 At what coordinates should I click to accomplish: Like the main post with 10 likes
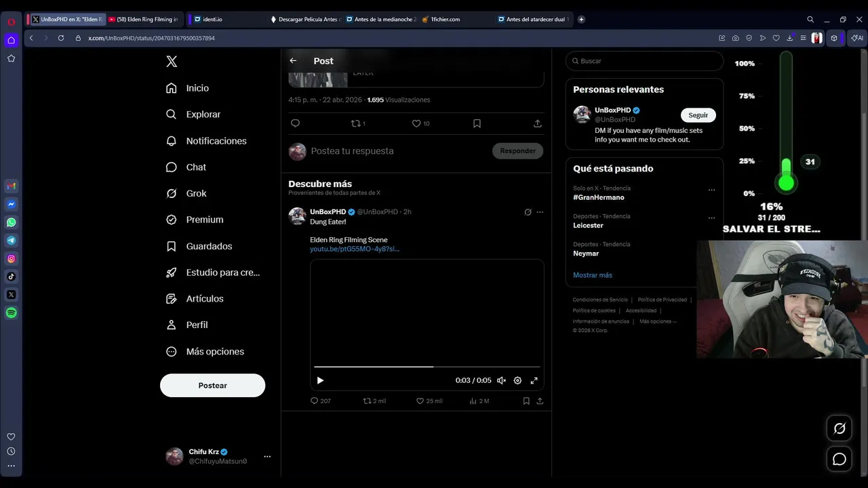point(420,123)
